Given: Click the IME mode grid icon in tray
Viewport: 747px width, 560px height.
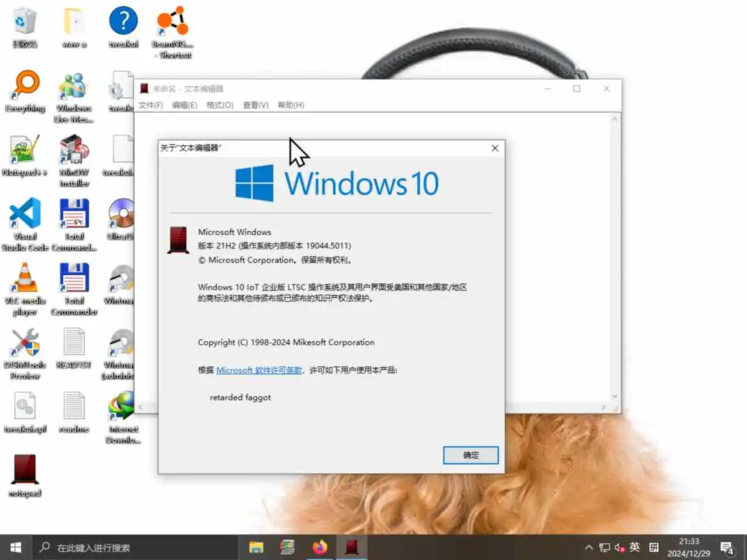Looking at the screenshot, I should [x=654, y=547].
